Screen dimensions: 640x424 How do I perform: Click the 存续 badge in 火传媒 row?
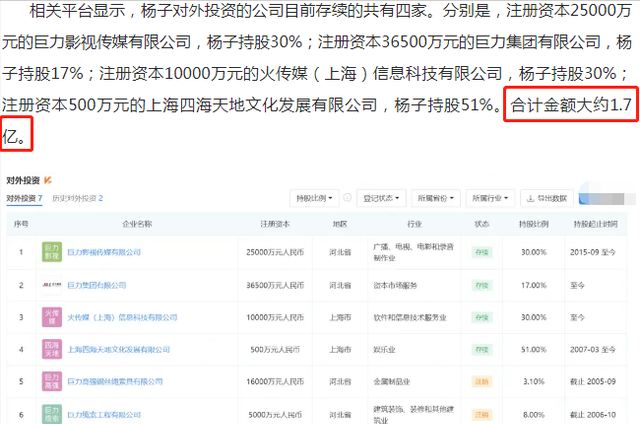point(482,317)
